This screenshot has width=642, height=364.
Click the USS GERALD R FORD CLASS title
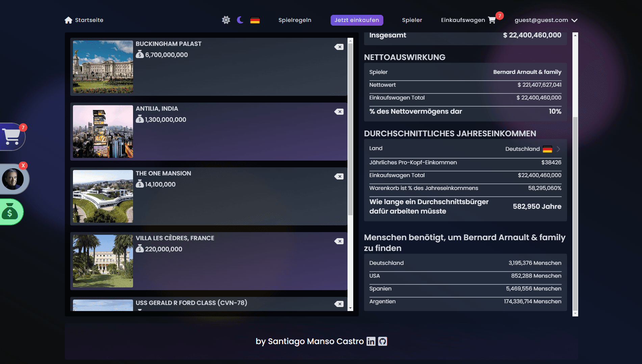point(191,303)
